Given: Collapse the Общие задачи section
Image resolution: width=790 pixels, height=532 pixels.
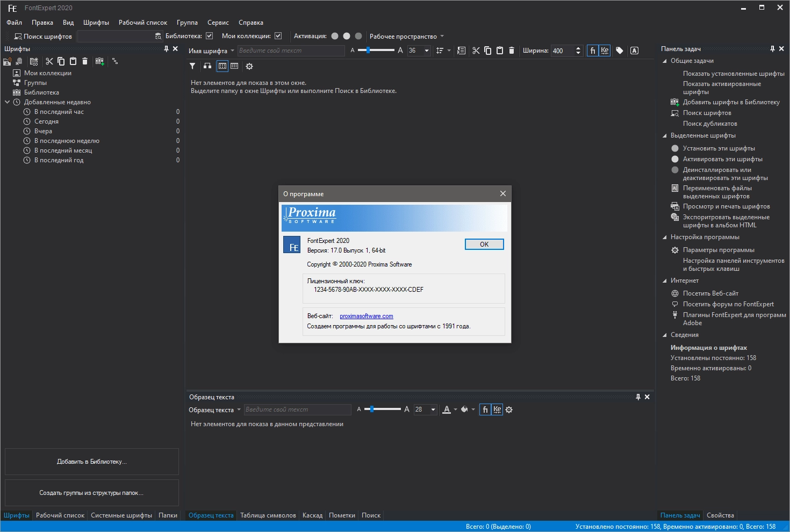Looking at the screenshot, I should (x=665, y=61).
